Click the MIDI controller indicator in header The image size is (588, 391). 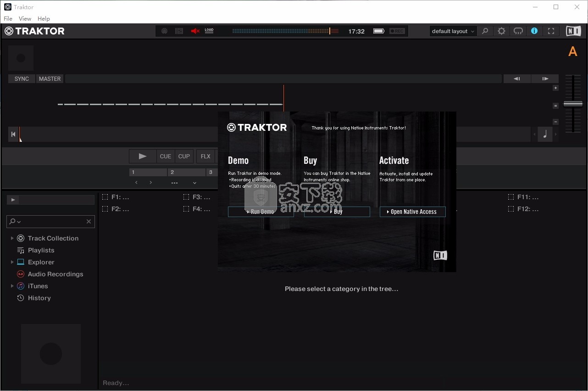coord(165,31)
